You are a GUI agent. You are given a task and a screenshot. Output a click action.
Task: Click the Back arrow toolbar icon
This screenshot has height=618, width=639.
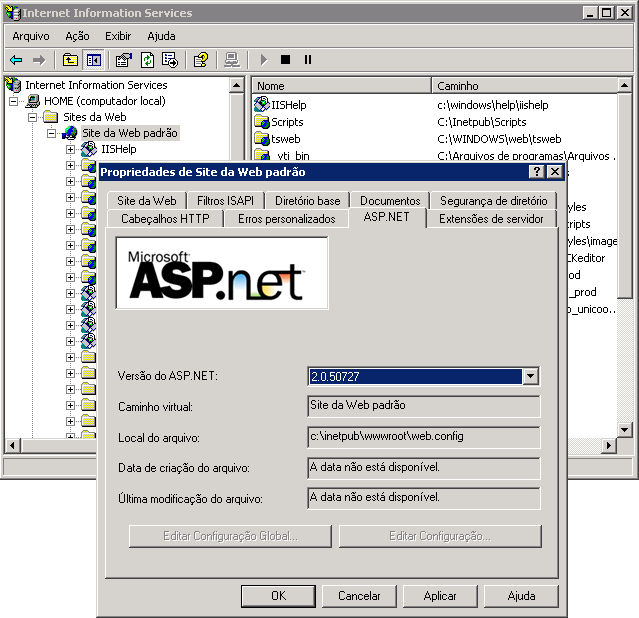16,60
